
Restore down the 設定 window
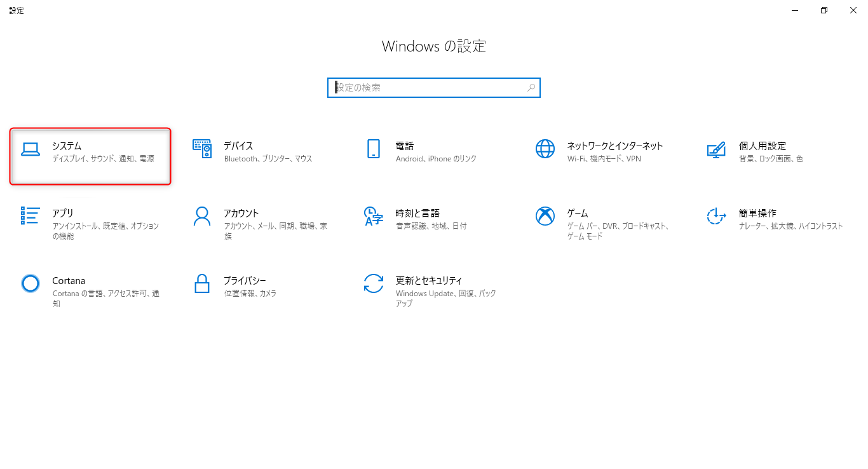click(824, 10)
